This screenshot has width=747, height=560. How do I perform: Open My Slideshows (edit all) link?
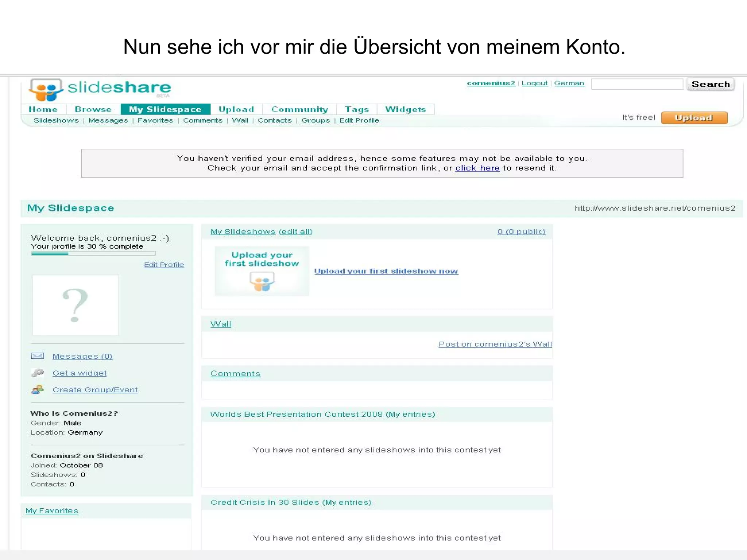point(262,232)
